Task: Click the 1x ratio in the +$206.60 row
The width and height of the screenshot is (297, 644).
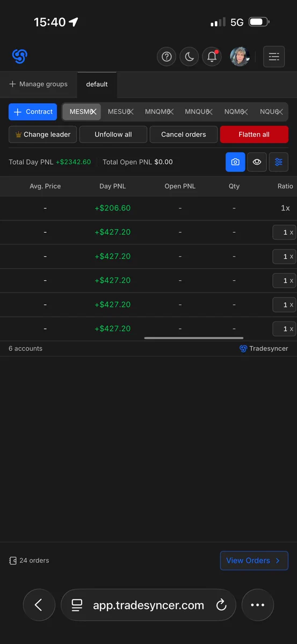Action: click(285, 208)
